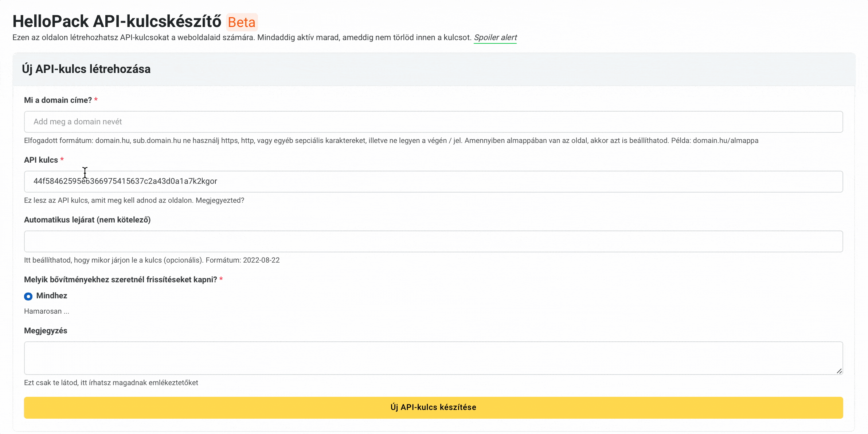The height and width of the screenshot is (434, 868).
Task: Click the Mi a domain címe? label
Action: pos(58,100)
